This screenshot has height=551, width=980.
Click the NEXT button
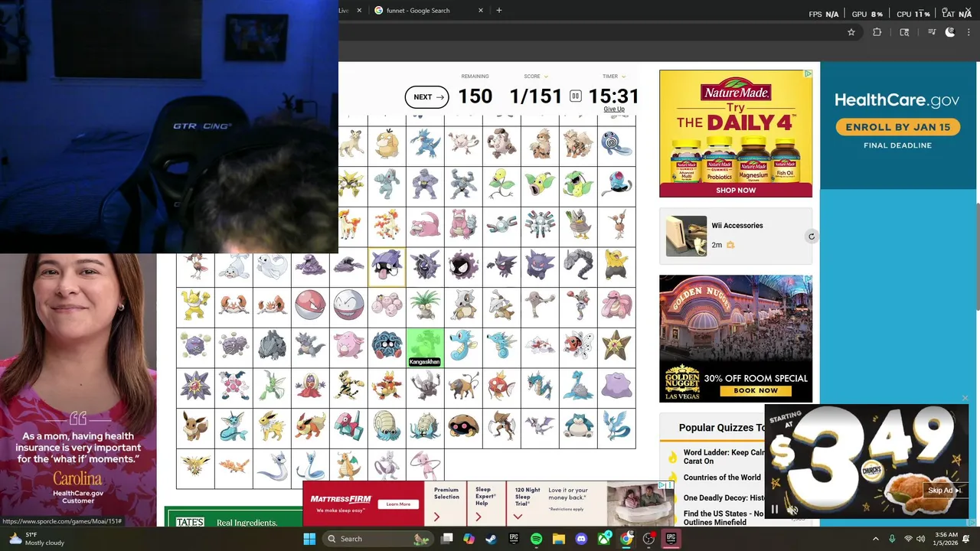click(x=427, y=97)
